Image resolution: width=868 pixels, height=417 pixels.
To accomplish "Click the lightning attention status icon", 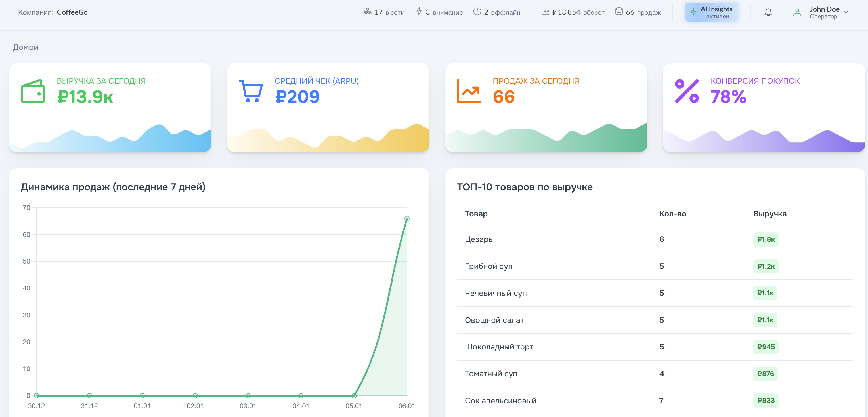I will click(x=419, y=12).
